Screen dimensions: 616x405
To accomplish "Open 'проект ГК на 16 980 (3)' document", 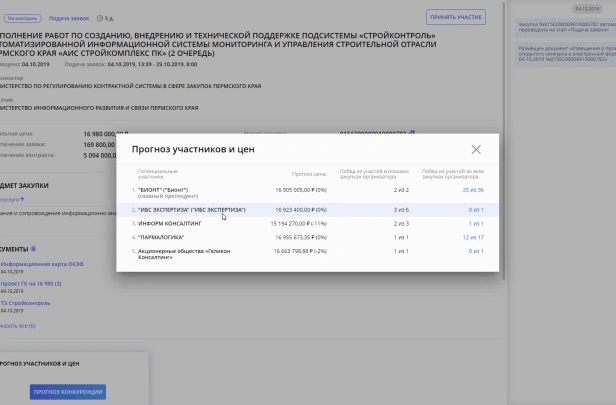I will (31, 284).
